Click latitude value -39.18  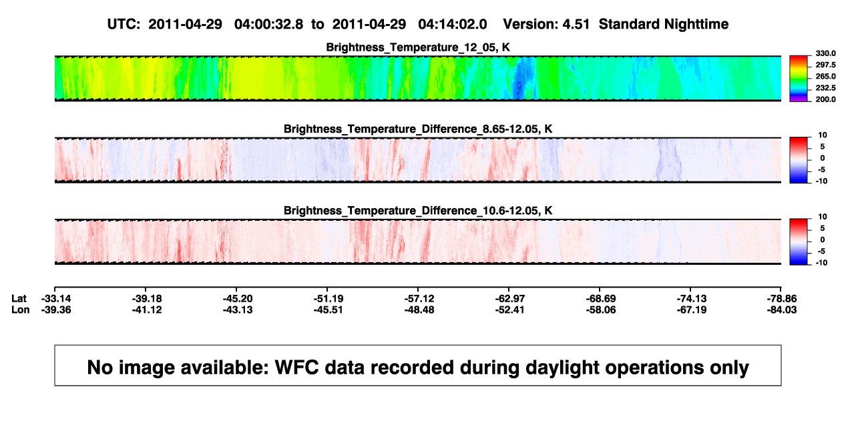(x=147, y=298)
